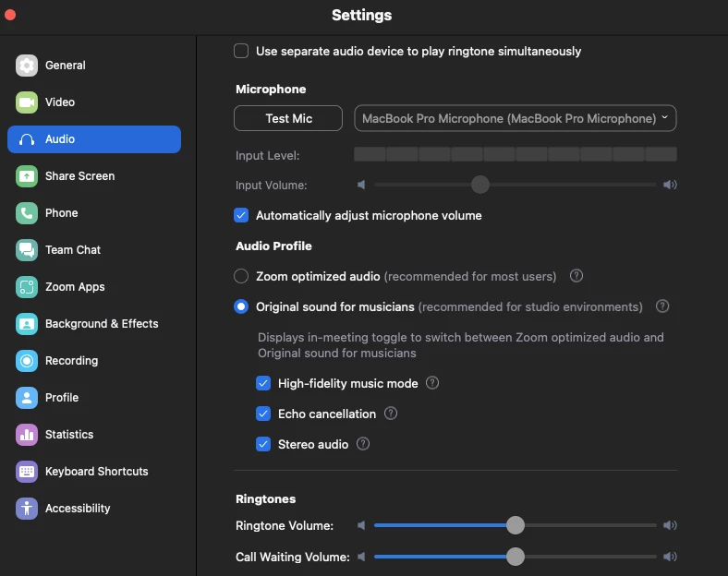Click the Team Chat bubble icon
Image resolution: width=728 pixels, height=576 pixels.
27,250
